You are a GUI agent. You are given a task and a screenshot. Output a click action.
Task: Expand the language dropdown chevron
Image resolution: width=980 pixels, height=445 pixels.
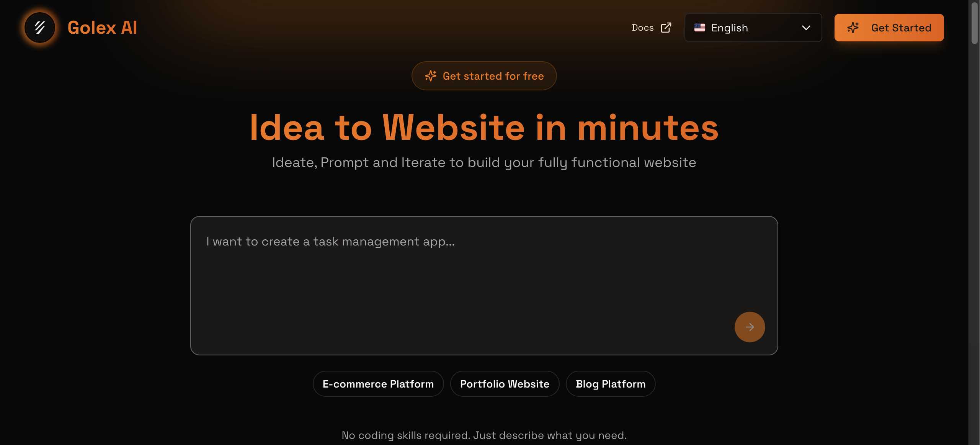tap(806, 28)
